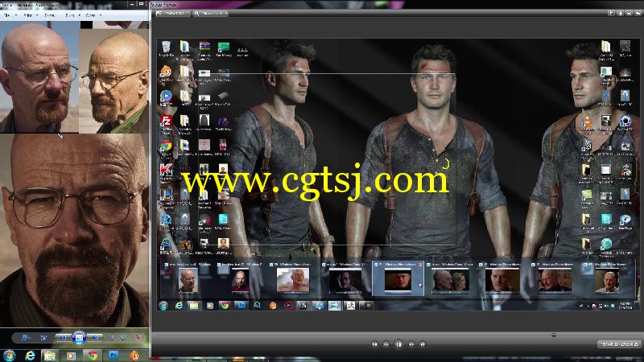Click Start orb on the recorded taskbar
The image size is (644, 362).
click(x=163, y=306)
